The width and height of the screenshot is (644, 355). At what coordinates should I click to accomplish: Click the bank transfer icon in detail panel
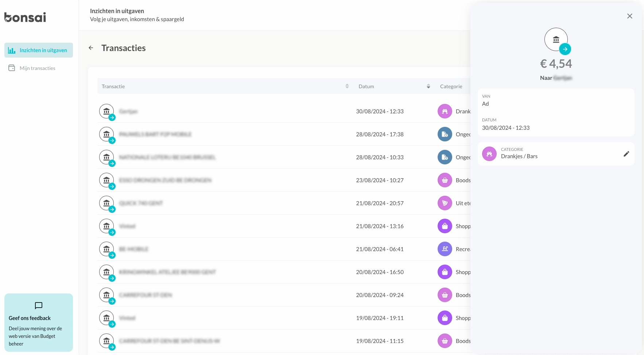click(x=556, y=39)
